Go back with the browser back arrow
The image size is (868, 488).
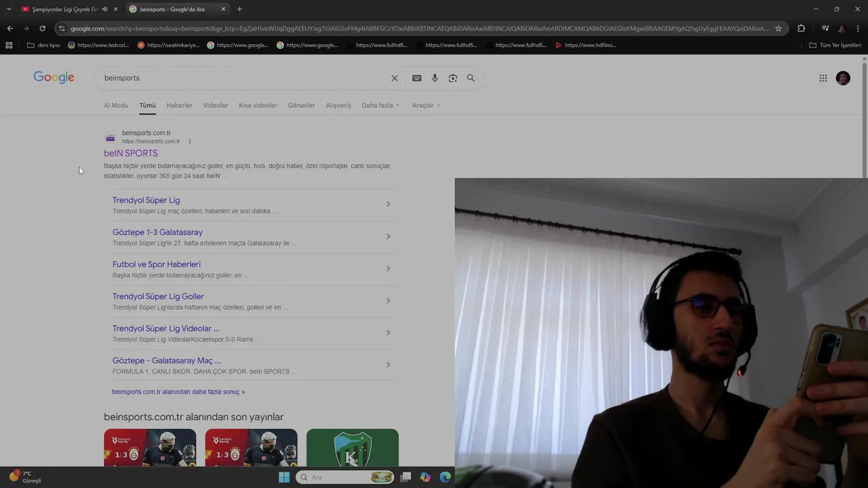tap(9, 28)
